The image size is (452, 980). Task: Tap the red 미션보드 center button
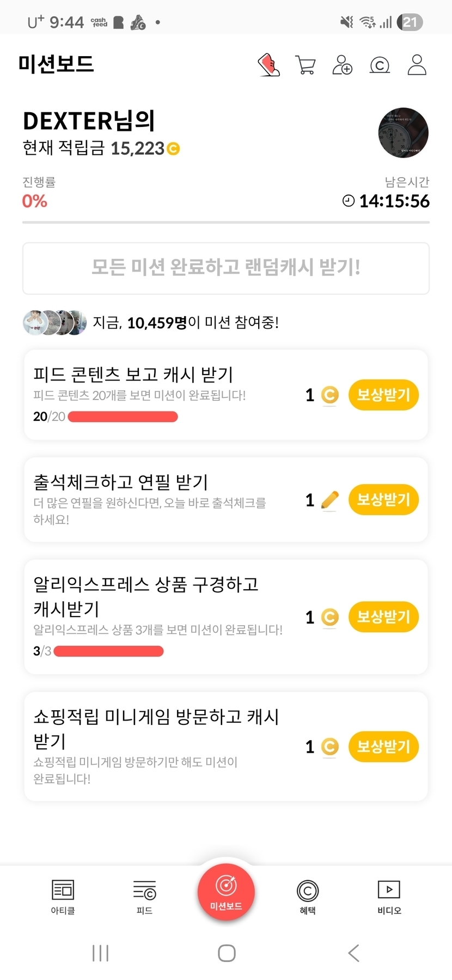pyautogui.click(x=226, y=892)
